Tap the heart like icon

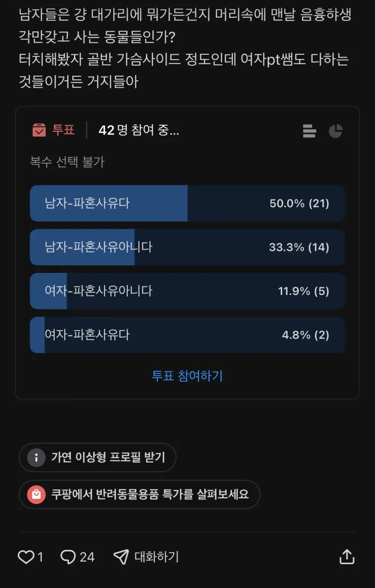pyautogui.click(x=26, y=557)
